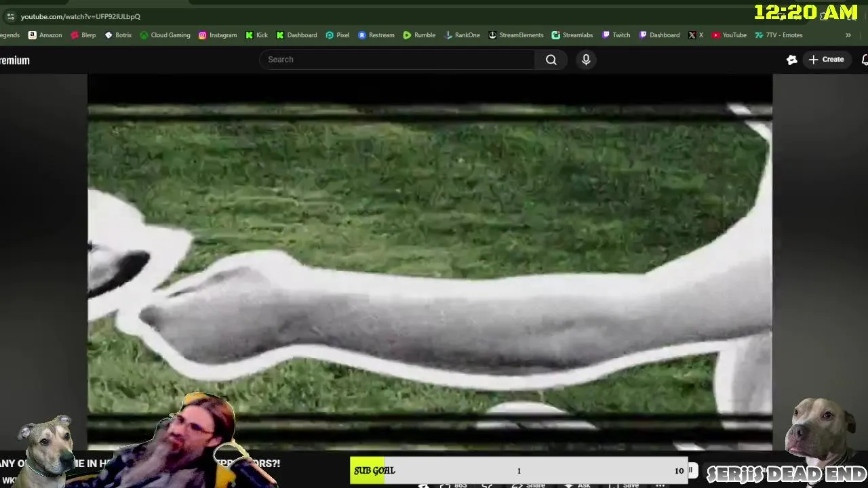Open the Rumble bookmark
Image resolution: width=868 pixels, height=488 pixels.
(419, 35)
